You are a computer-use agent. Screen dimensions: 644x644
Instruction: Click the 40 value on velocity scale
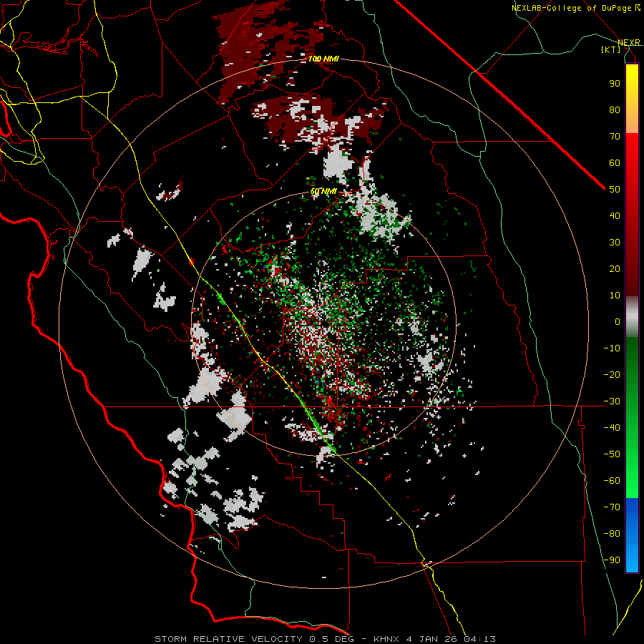click(x=615, y=215)
